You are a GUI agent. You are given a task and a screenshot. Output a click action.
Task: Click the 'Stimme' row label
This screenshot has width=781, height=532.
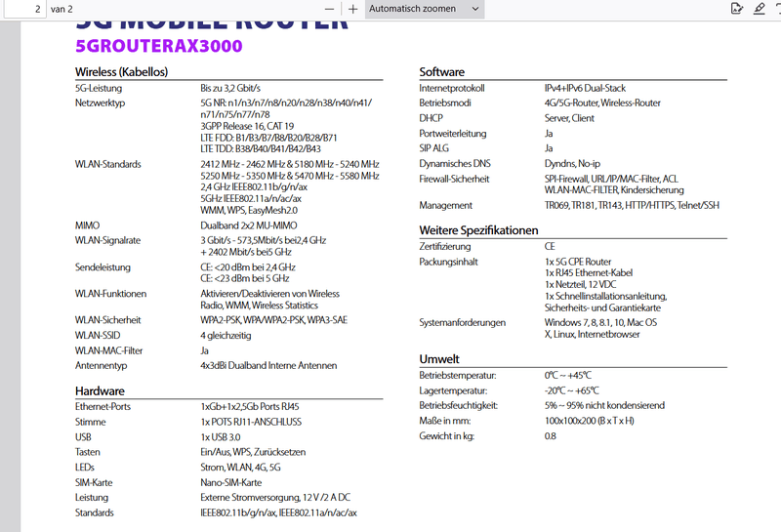pos(90,422)
